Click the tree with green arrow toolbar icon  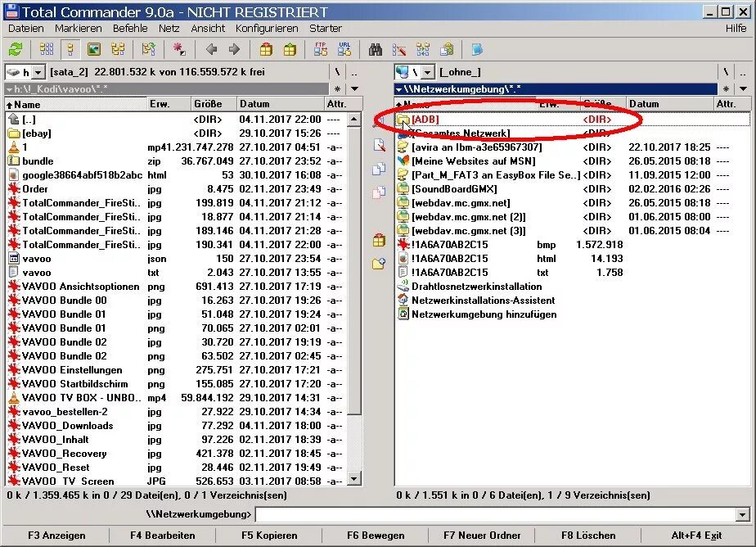point(149,49)
